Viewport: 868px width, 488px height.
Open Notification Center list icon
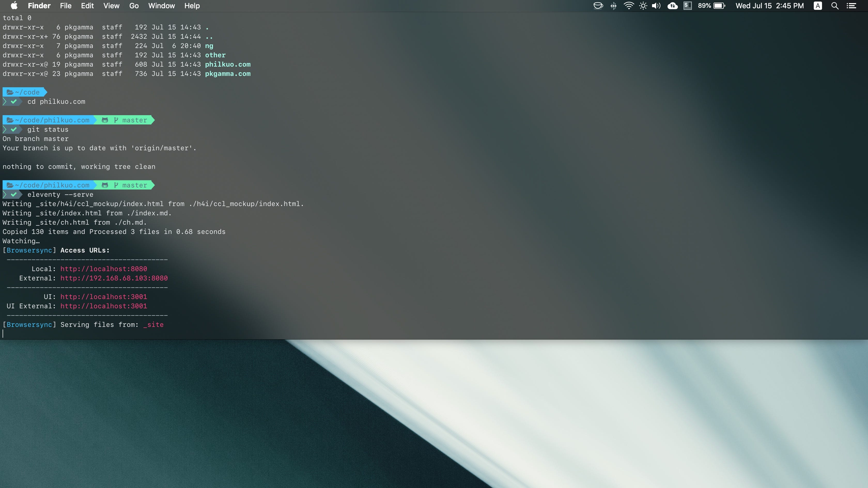(x=851, y=6)
